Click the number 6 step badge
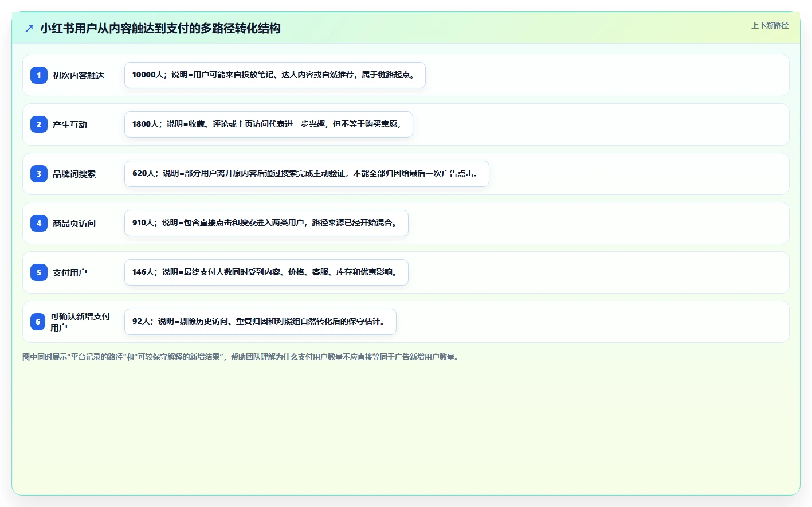Screen dimensions: 812x507 (x=38, y=322)
